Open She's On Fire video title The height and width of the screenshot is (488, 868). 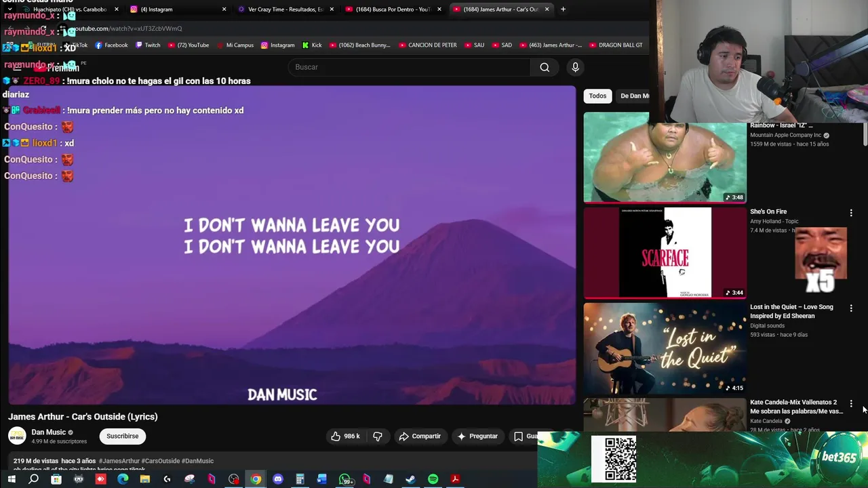pos(768,212)
